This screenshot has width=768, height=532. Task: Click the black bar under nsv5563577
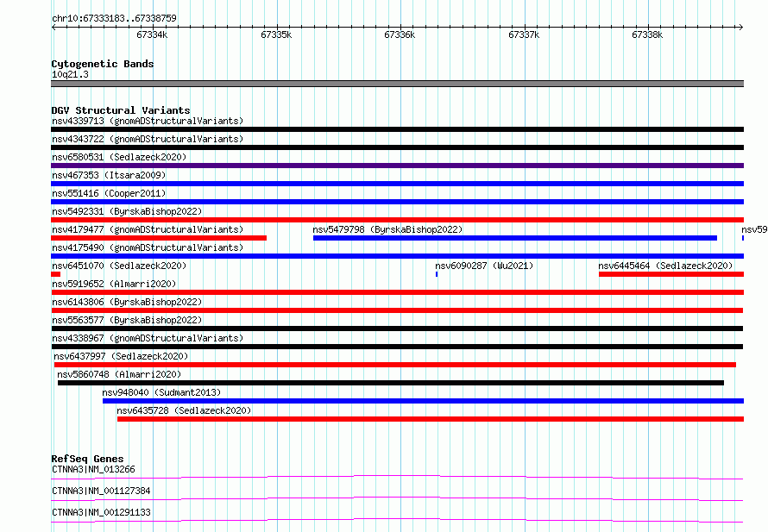(397, 329)
